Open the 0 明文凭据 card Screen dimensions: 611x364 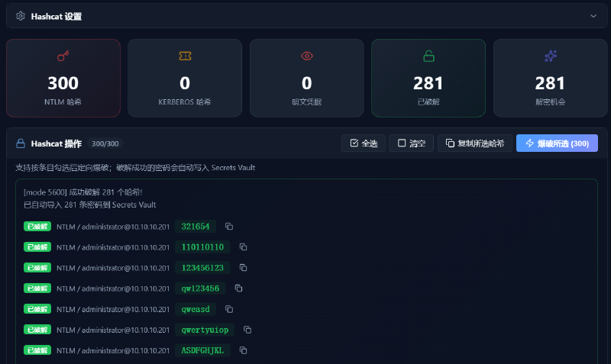click(307, 78)
